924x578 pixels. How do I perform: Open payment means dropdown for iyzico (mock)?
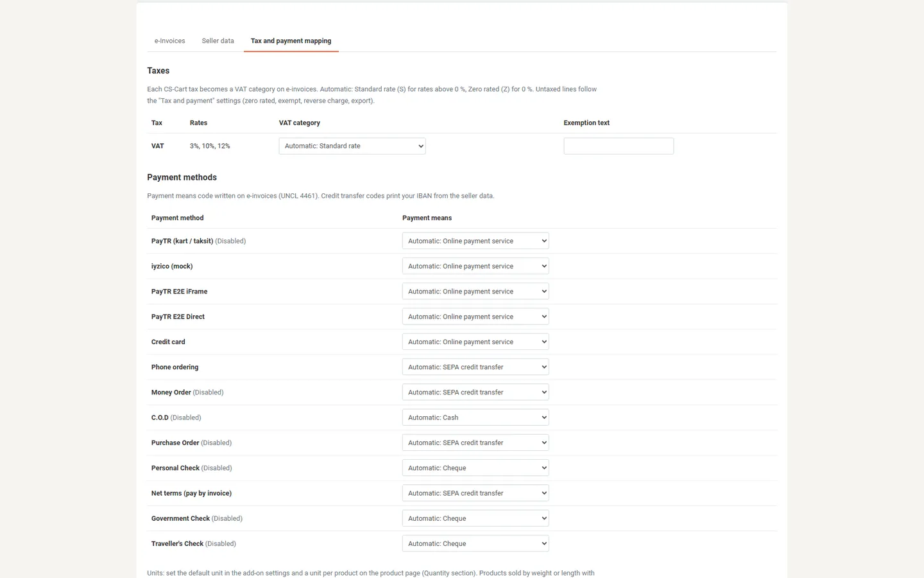tap(475, 266)
